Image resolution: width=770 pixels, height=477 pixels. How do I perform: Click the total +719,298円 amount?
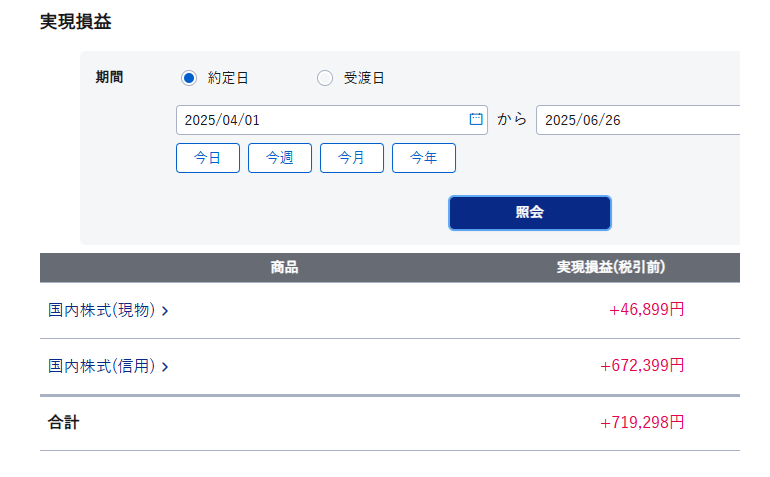click(642, 422)
